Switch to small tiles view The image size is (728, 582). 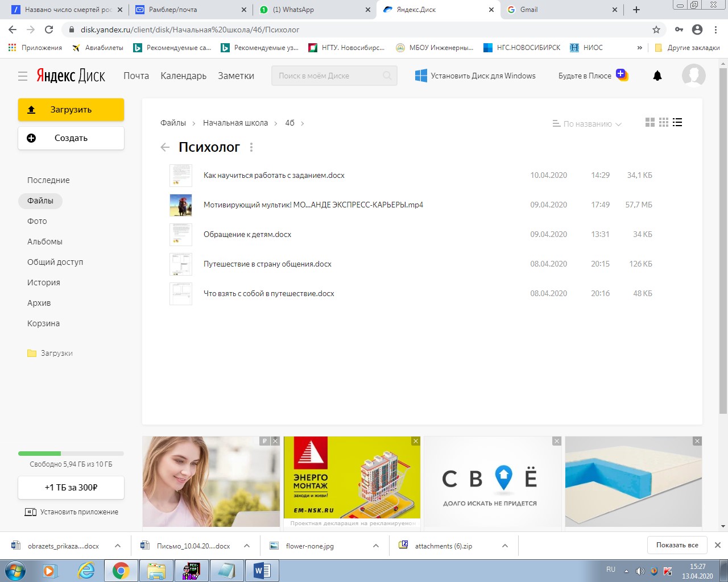(x=664, y=122)
